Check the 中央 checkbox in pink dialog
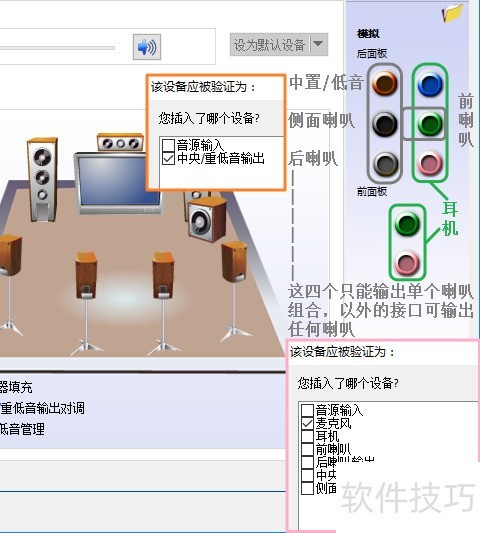 click(307, 475)
